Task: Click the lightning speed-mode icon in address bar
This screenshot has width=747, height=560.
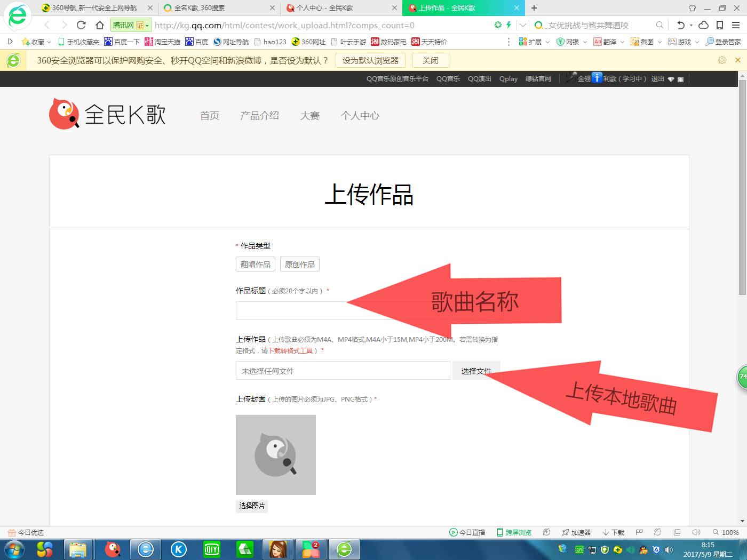Action: click(x=508, y=25)
